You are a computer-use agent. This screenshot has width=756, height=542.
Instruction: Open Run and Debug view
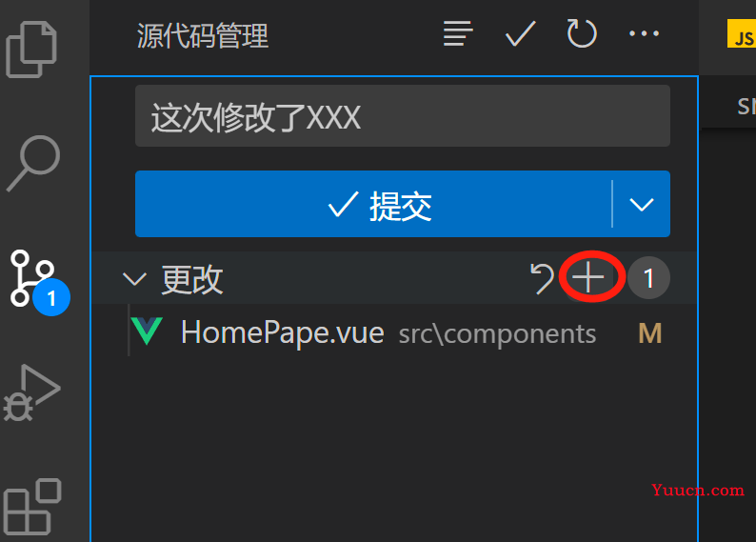click(x=31, y=392)
